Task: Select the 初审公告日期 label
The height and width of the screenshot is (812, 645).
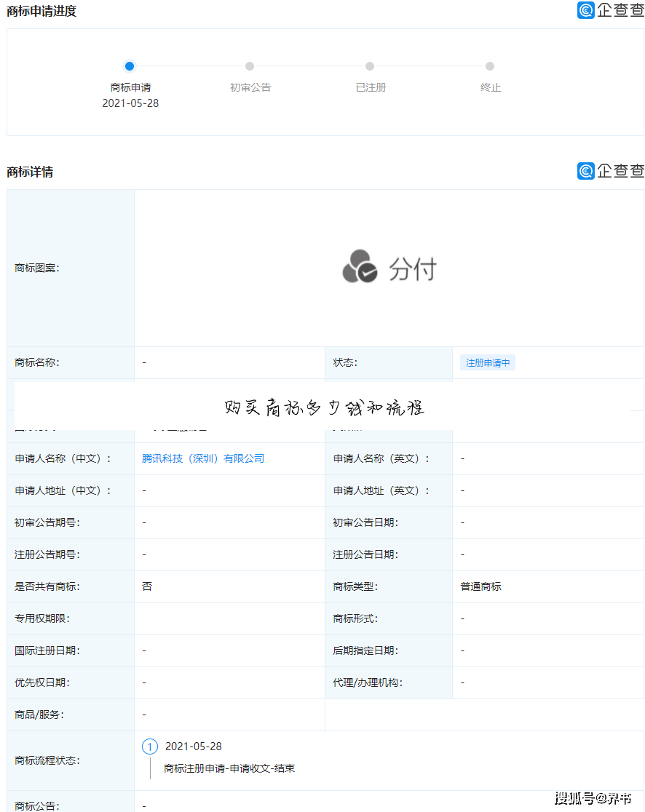Action: click(x=365, y=523)
